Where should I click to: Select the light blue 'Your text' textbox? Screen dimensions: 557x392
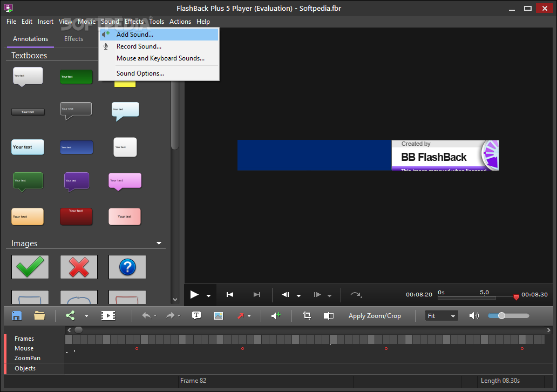coord(28,147)
